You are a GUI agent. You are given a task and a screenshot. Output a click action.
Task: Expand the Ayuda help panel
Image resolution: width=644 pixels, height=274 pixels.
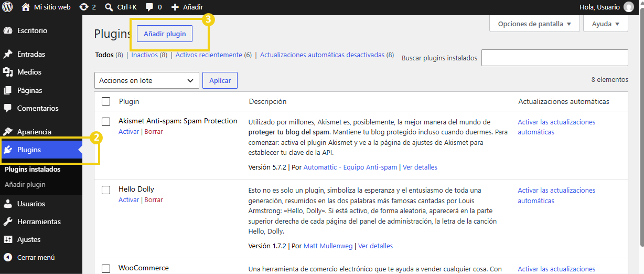point(606,24)
